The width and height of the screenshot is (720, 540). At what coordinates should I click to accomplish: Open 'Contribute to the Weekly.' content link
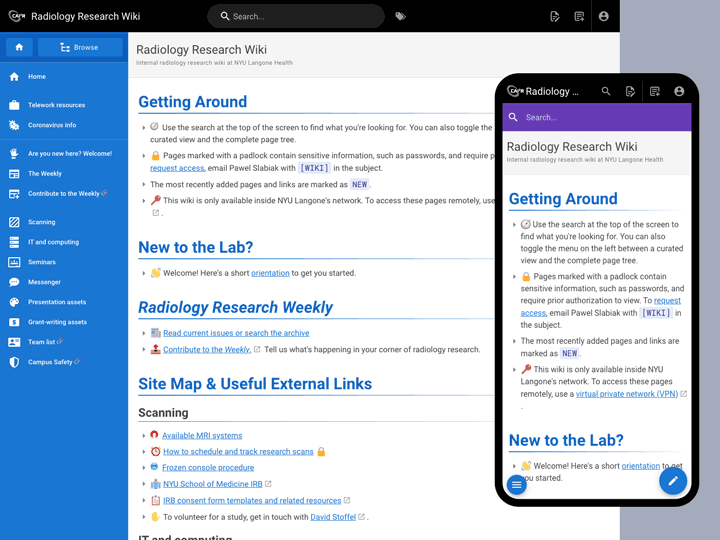point(207,349)
